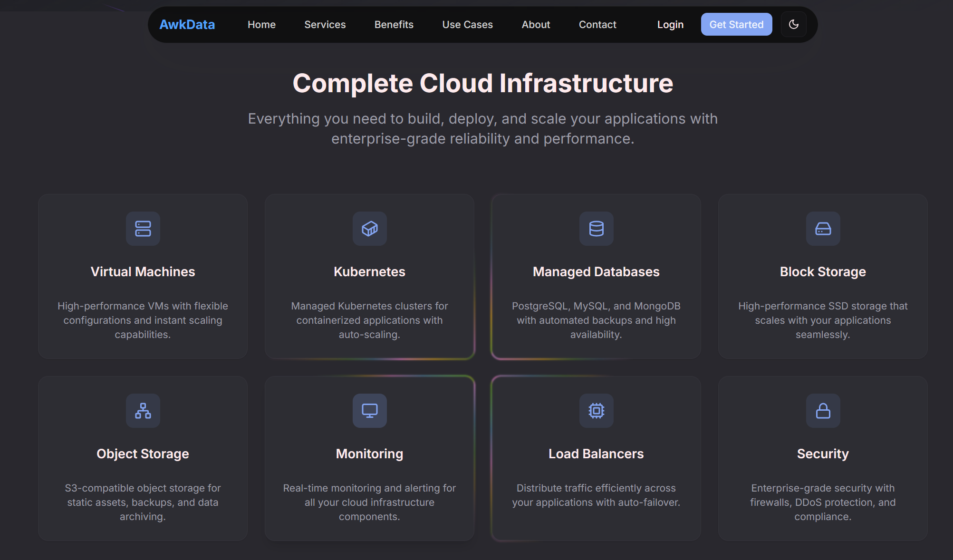Navigate to Use Cases section
Image resolution: width=953 pixels, height=560 pixels.
467,25
